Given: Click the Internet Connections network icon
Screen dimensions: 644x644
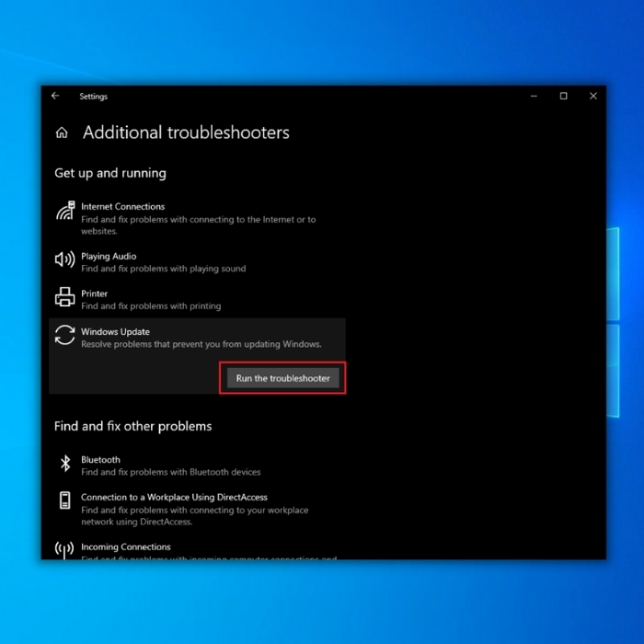Looking at the screenshot, I should (x=65, y=211).
